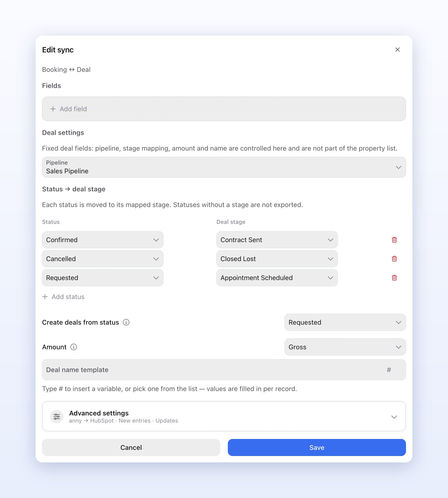Show info tooltip next to Amount
The width and height of the screenshot is (448, 498).
pyautogui.click(x=74, y=347)
